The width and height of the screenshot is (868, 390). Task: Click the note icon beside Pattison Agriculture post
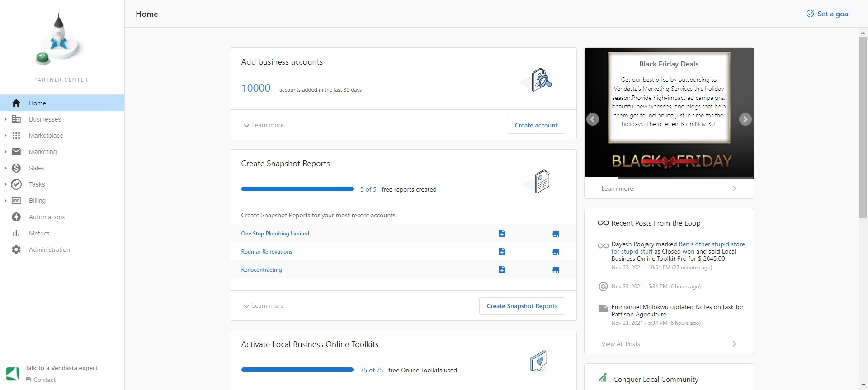tap(603, 309)
